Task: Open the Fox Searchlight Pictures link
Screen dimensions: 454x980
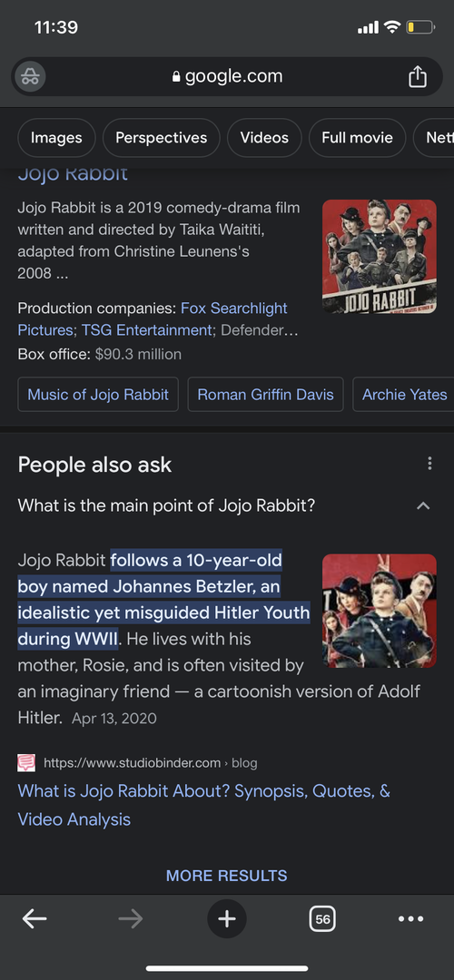Action: (x=153, y=318)
